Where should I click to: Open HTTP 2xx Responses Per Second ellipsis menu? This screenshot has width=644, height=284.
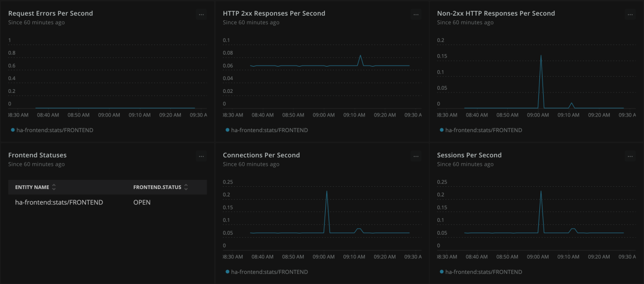click(416, 15)
